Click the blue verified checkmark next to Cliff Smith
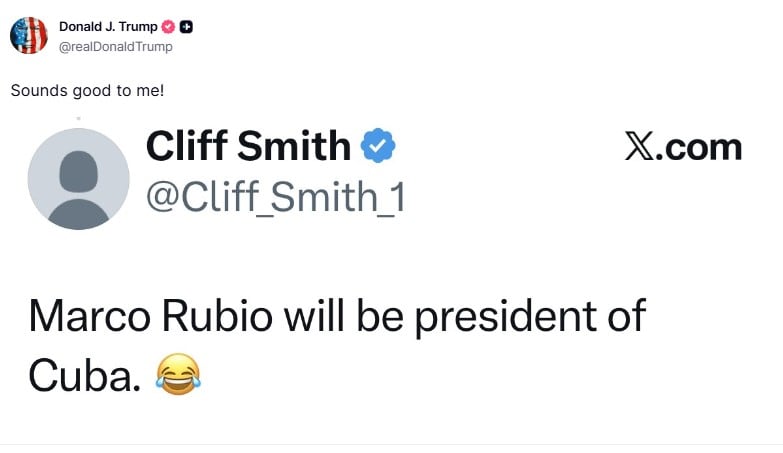Image resolution: width=783 pixels, height=453 pixels. [378, 147]
